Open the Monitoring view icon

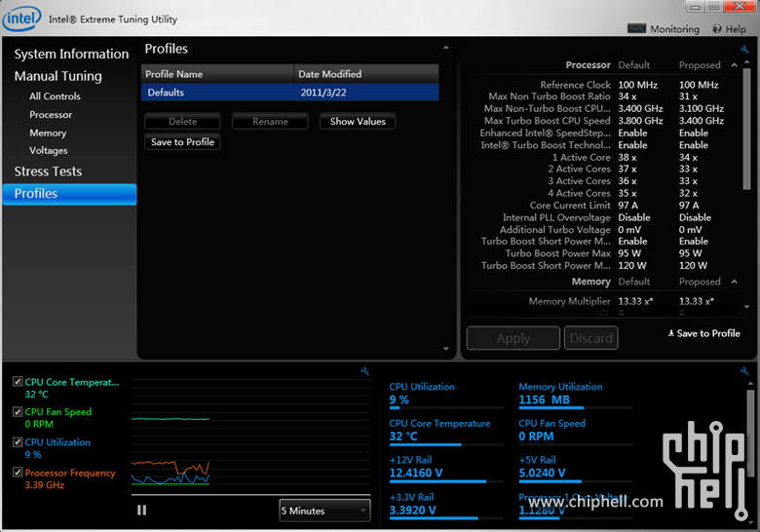coord(636,28)
